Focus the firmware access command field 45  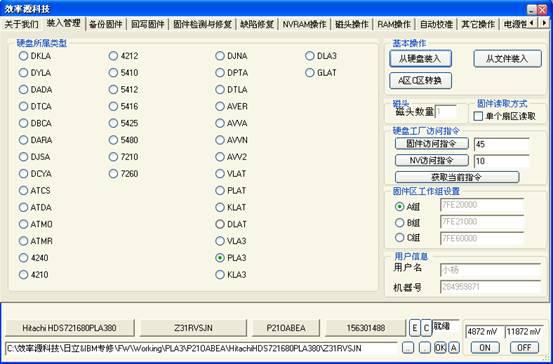click(x=502, y=144)
